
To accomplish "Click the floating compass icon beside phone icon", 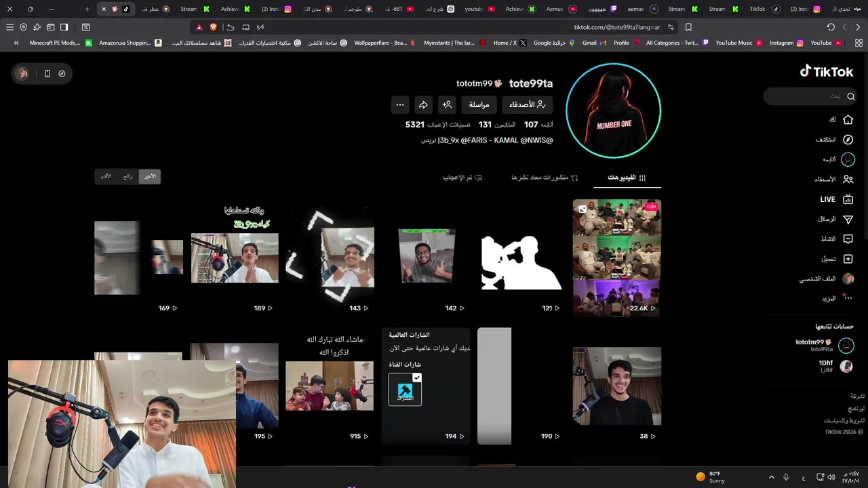I will (x=62, y=74).
